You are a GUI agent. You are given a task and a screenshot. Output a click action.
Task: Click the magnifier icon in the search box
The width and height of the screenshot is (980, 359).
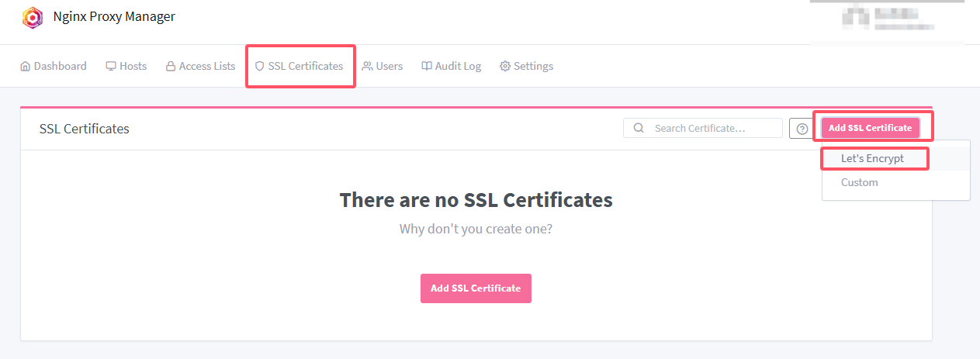click(x=639, y=128)
